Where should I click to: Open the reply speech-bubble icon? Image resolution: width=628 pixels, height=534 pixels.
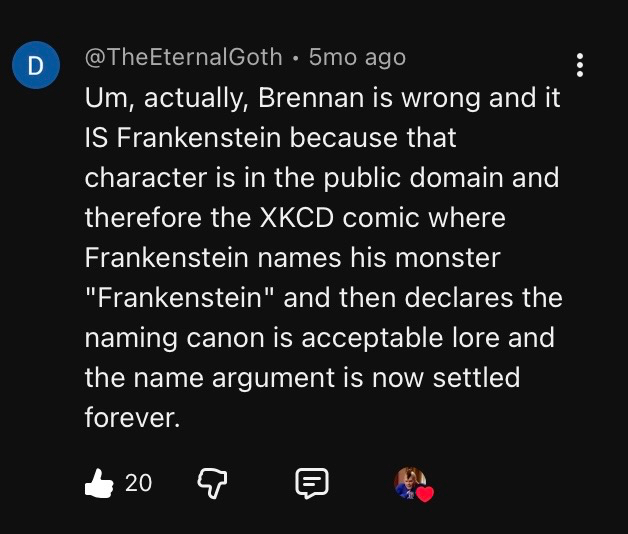311,483
